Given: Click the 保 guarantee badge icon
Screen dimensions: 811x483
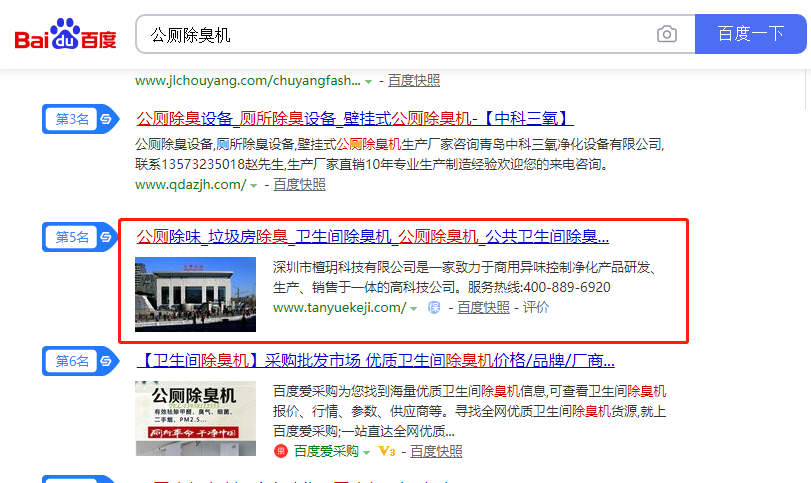Looking at the screenshot, I should (434, 308).
